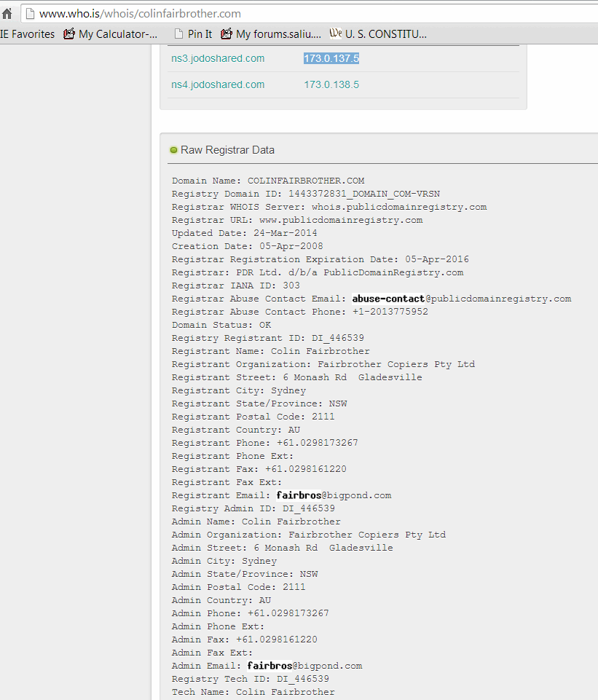The width and height of the screenshot is (598, 700).
Task: Click Registry Tech ID DI_446539
Action: click(251, 679)
